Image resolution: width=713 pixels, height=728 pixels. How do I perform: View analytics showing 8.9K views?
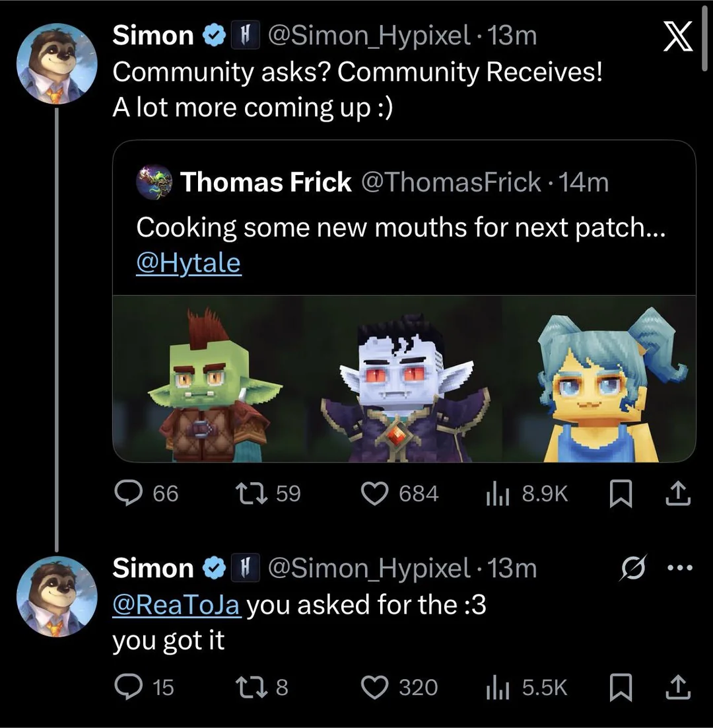pyautogui.click(x=495, y=493)
